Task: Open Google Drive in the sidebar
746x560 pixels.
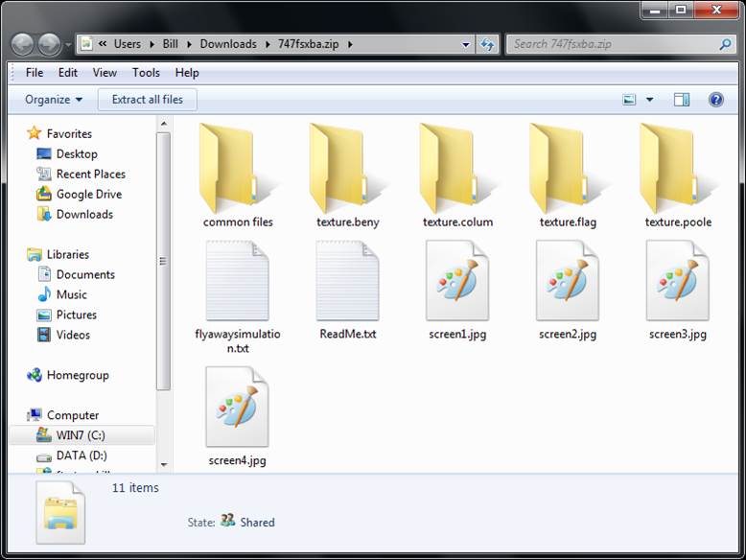Action: tap(88, 194)
